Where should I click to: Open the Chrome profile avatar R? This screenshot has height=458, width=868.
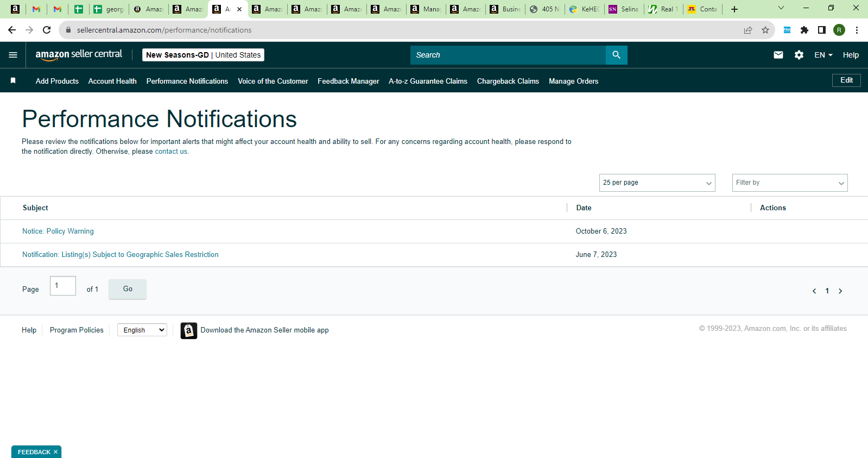point(839,30)
